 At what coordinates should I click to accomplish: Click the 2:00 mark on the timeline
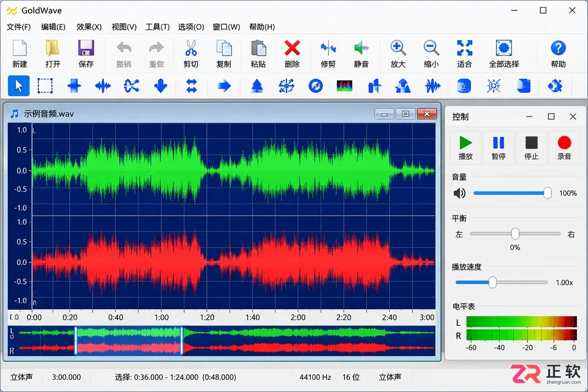click(298, 317)
